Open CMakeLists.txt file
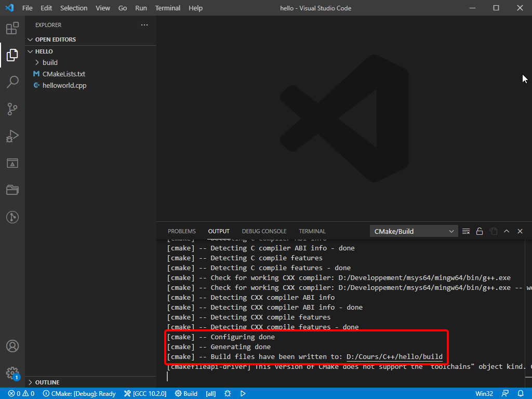The image size is (532, 399). point(91,74)
